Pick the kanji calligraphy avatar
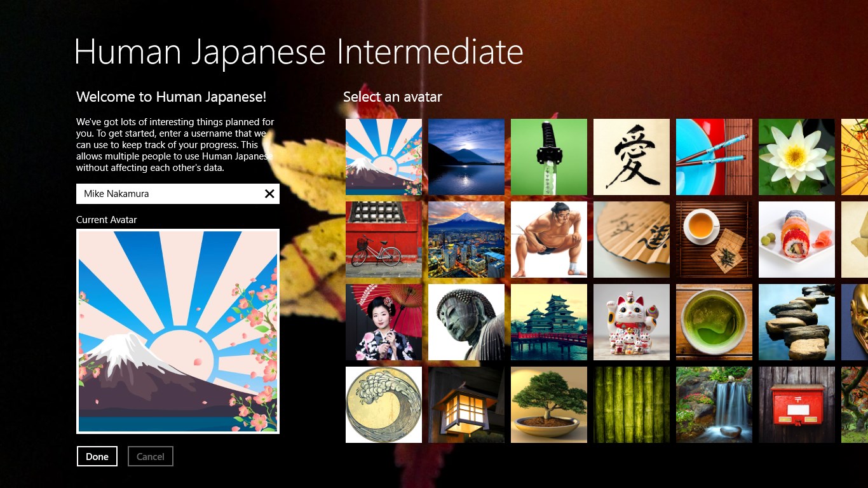868x488 pixels. pos(631,157)
